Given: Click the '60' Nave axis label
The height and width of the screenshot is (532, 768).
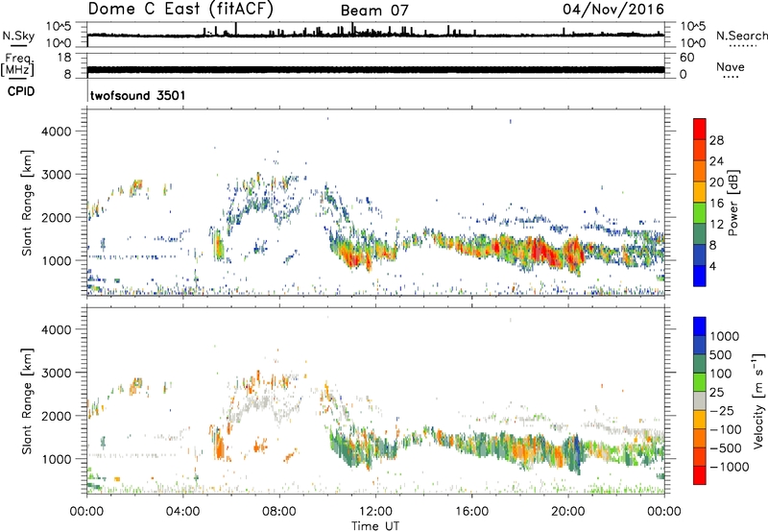Looking at the screenshot, I should 686,58.
